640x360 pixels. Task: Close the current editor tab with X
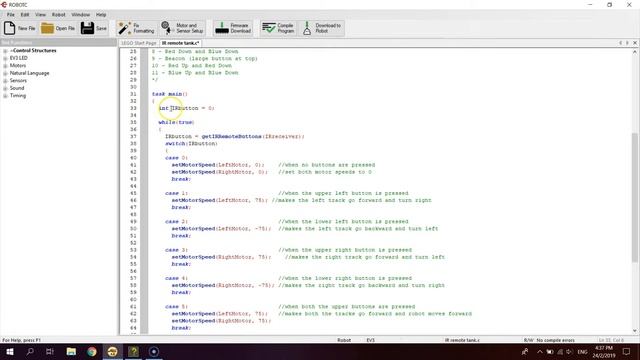click(635, 43)
